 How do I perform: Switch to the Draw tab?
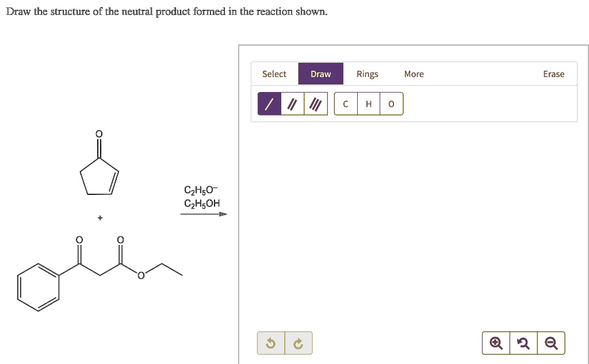(320, 74)
